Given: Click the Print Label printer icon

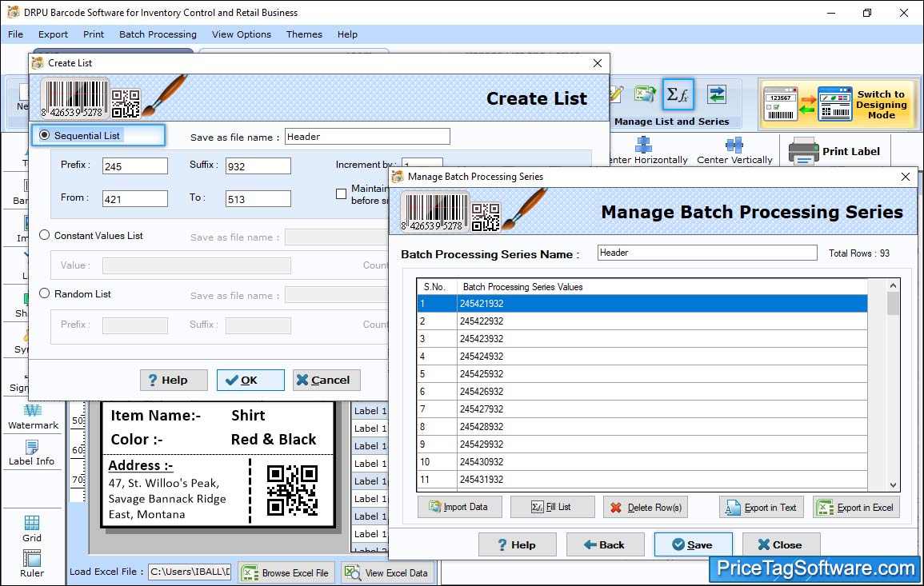Looking at the screenshot, I should click(804, 151).
